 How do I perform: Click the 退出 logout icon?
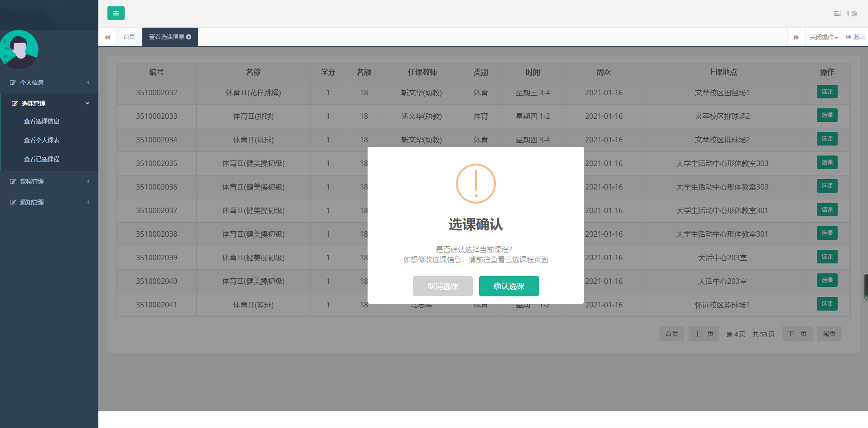tap(848, 37)
